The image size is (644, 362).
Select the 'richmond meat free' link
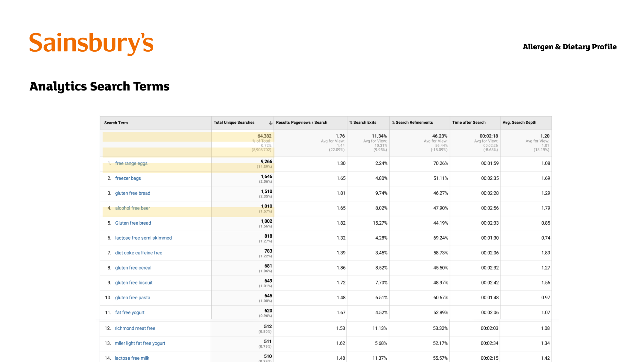click(x=135, y=328)
